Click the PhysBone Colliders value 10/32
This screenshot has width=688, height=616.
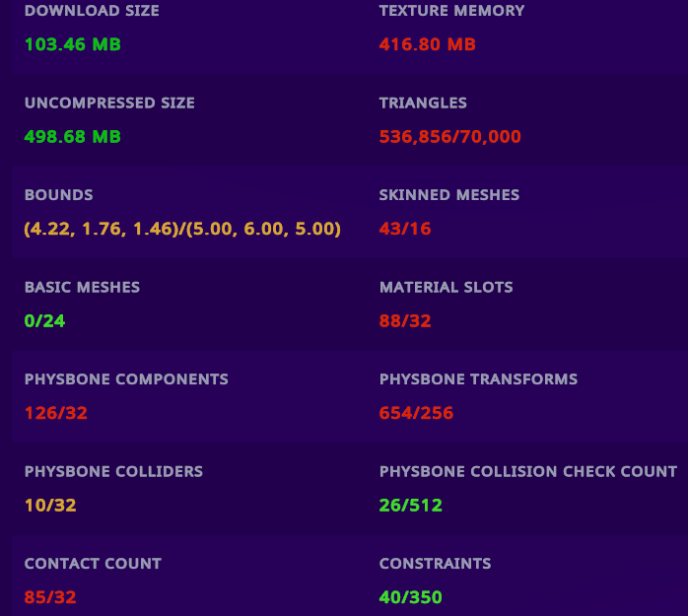(50, 506)
